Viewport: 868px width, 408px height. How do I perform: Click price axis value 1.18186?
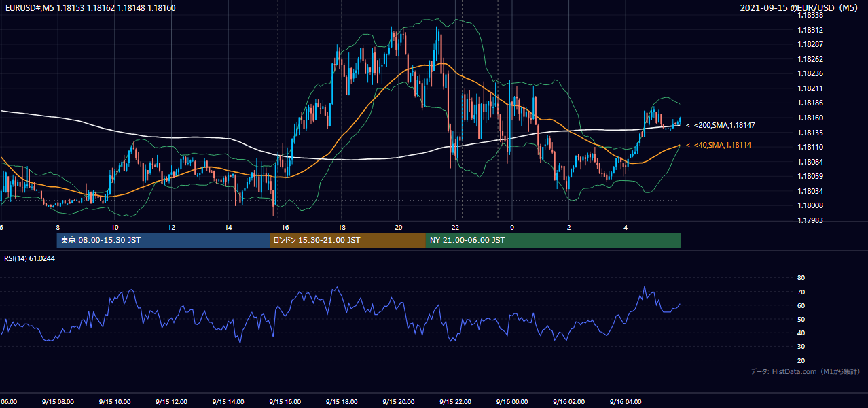click(x=811, y=103)
